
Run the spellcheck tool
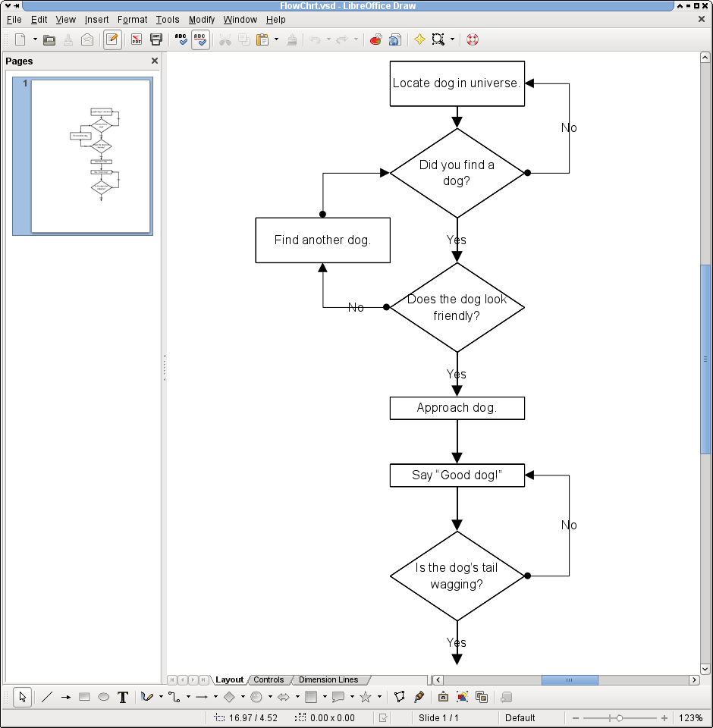[181, 39]
